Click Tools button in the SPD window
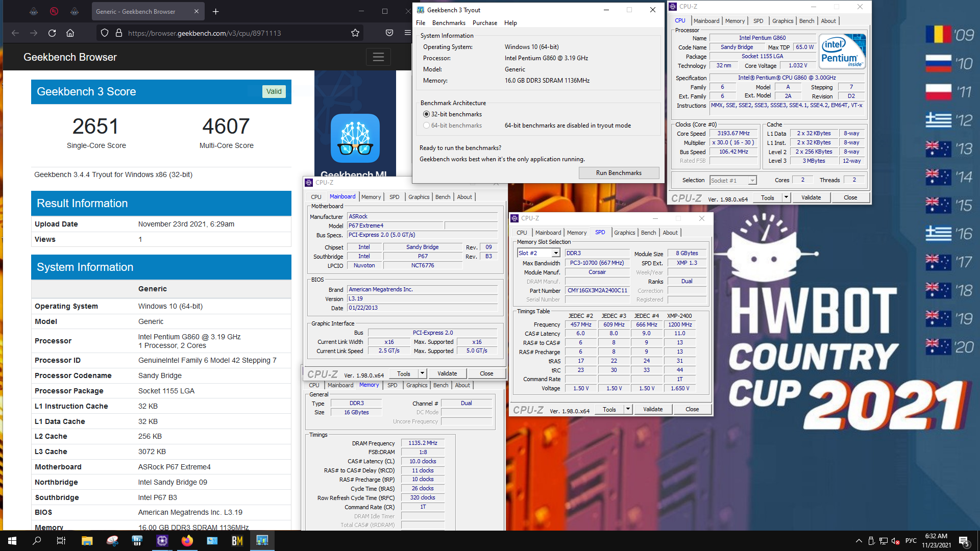 pyautogui.click(x=609, y=409)
